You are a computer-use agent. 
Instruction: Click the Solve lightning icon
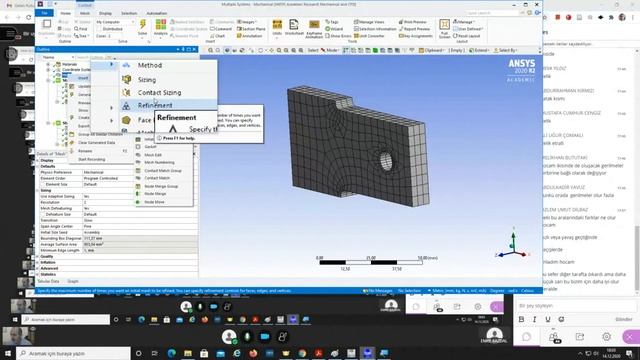[142, 24]
